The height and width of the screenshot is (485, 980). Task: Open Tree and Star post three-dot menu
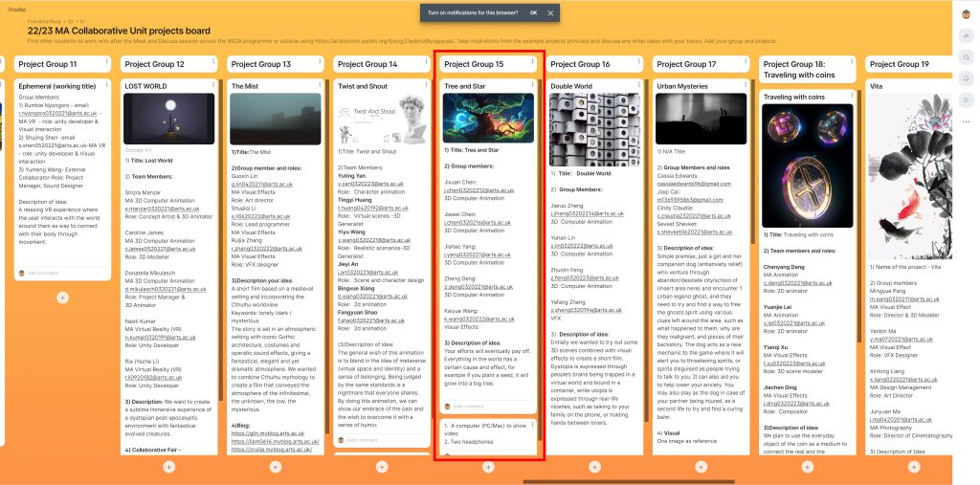pos(532,84)
